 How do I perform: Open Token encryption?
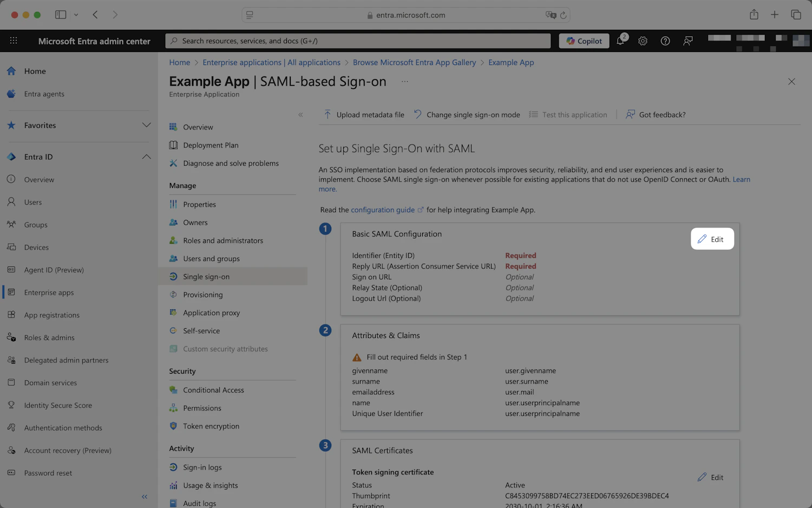211,426
